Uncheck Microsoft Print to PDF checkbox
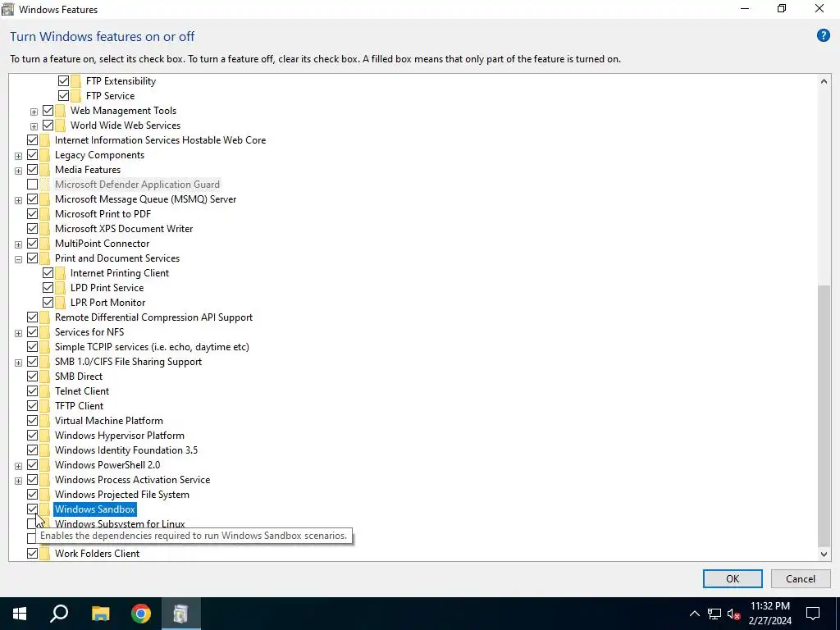This screenshot has height=630, width=840. [32, 214]
